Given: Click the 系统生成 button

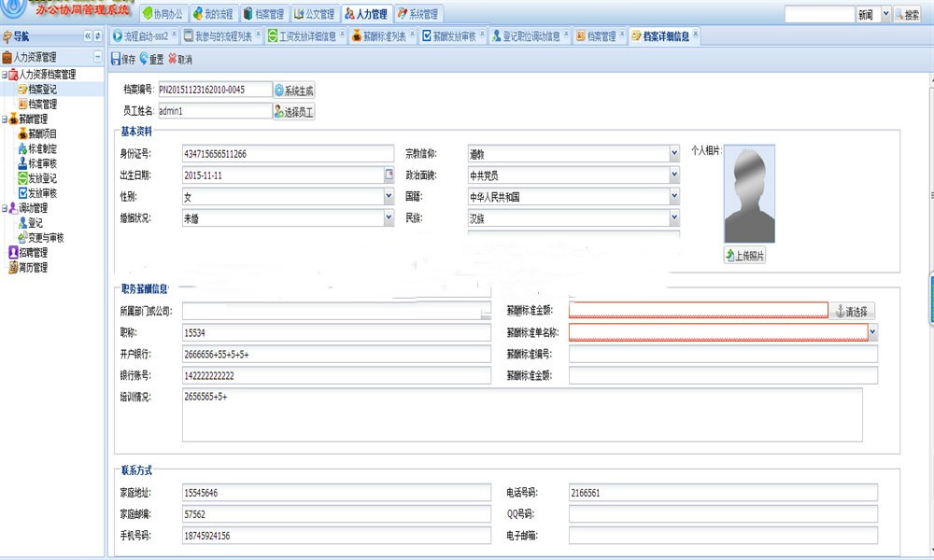Looking at the screenshot, I should tap(293, 91).
